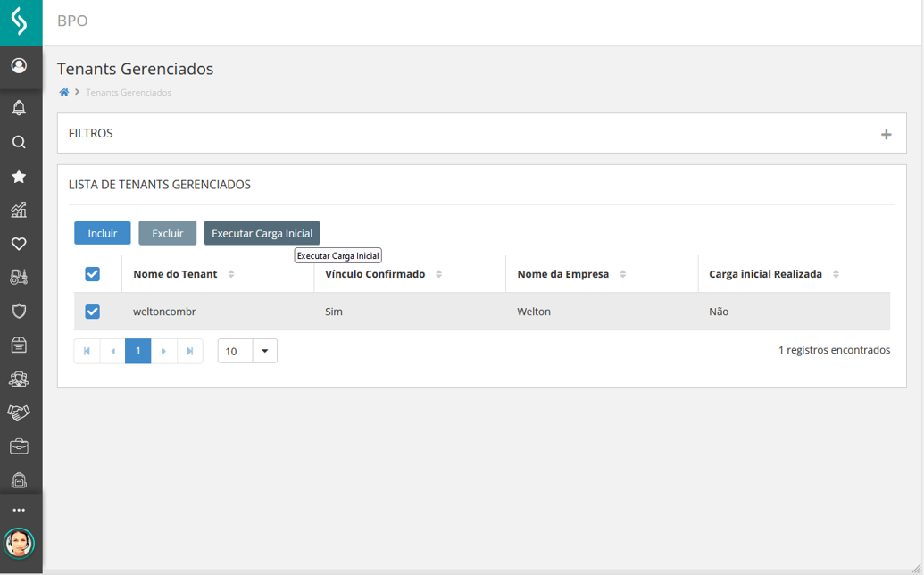
Task: Show more sidebar items via ellipsis
Action: [19, 510]
